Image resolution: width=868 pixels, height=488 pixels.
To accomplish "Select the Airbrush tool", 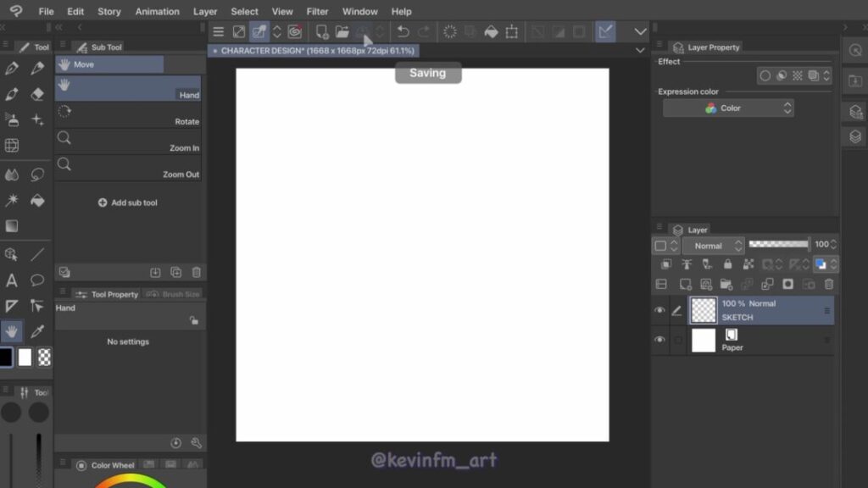I will click(x=12, y=119).
